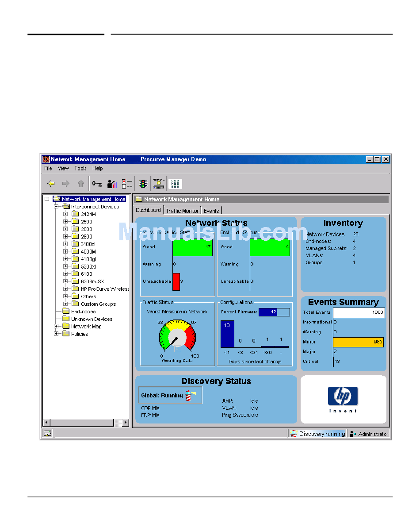Screen dimensions: 420x512
Task: Collapse the Interconnect Devices node
Action: coord(56,206)
